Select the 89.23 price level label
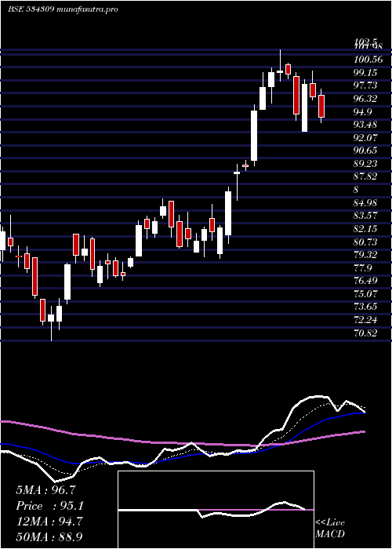Screen dimensions: 392x549 coord(365,164)
